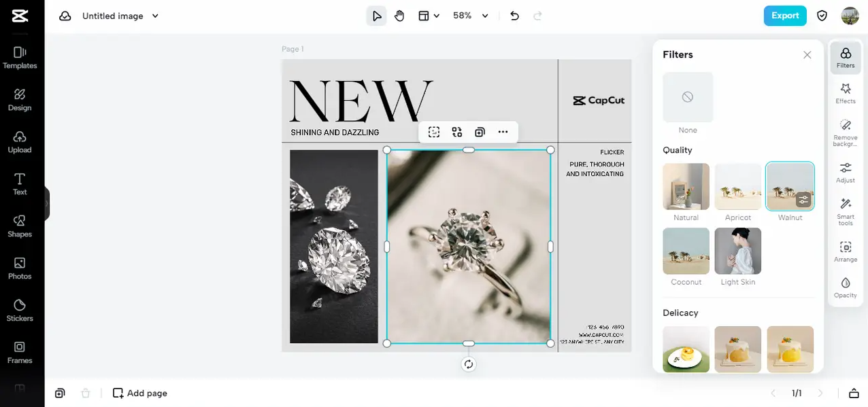Apply the Coconut filter
This screenshot has height=407, width=868.
tap(686, 251)
